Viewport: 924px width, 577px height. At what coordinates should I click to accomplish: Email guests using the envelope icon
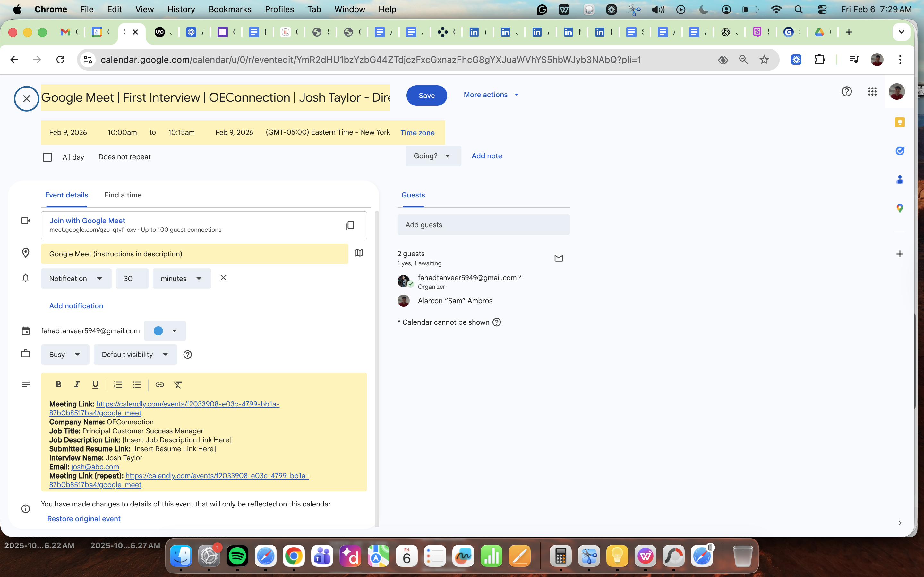click(x=559, y=258)
